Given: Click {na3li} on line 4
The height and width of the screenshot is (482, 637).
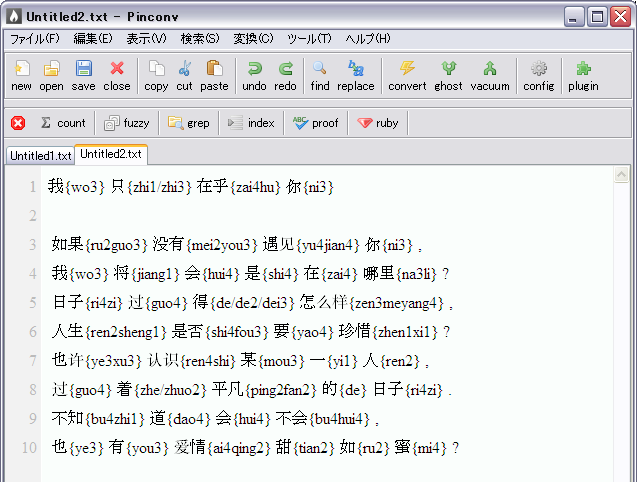Looking at the screenshot, I should click(416, 274).
